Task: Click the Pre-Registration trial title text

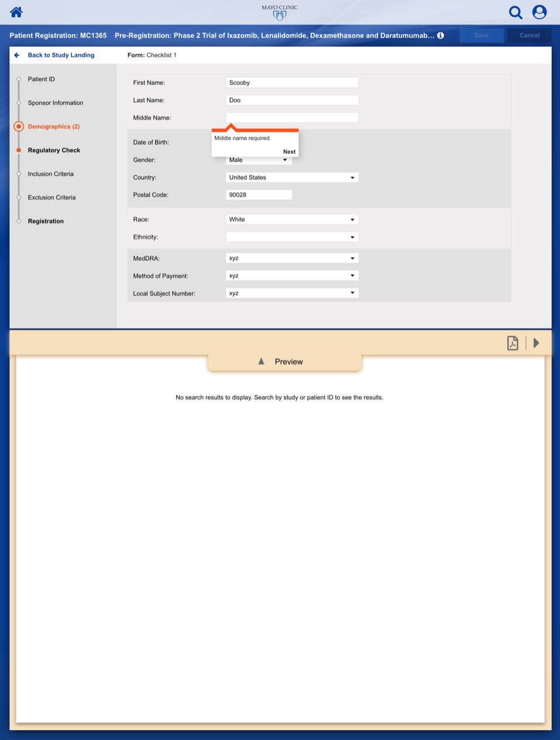Action: [274, 36]
